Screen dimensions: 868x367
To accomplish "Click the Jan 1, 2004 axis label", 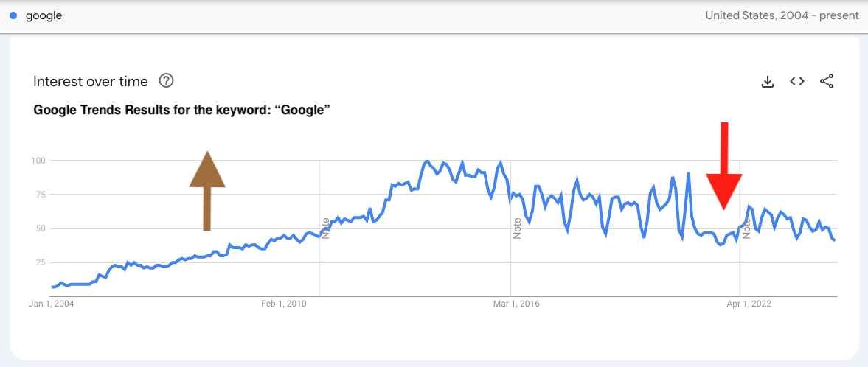I will click(x=52, y=303).
